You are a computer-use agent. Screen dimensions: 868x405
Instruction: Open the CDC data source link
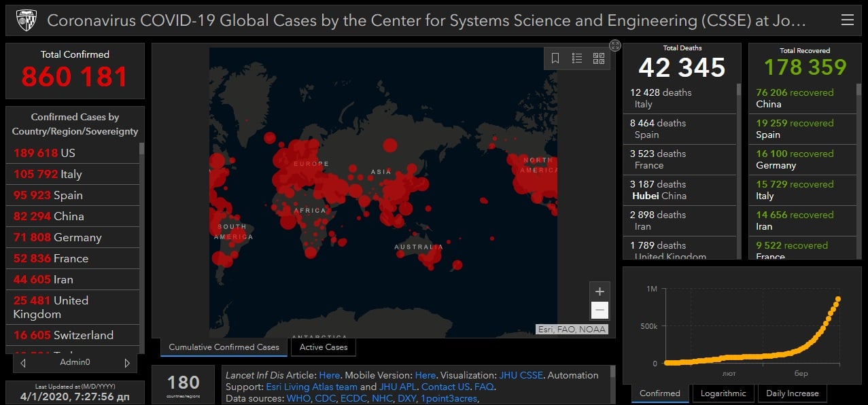[x=325, y=398]
